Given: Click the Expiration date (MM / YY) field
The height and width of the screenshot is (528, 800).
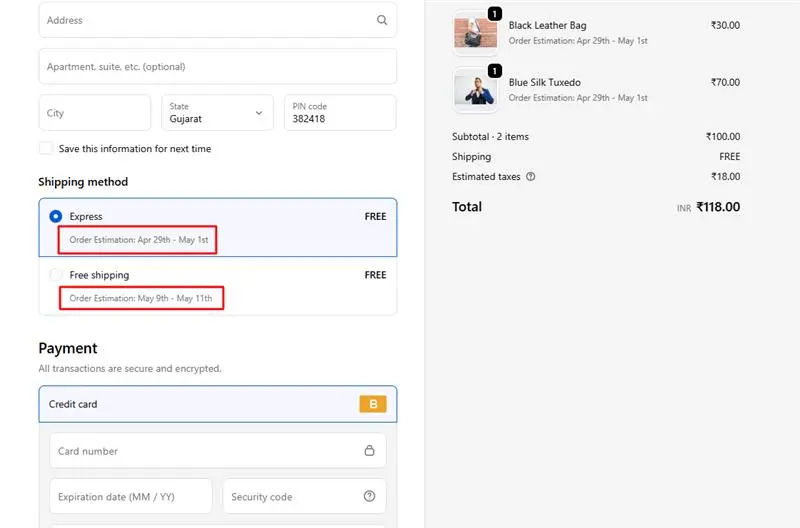Looking at the screenshot, I should [x=131, y=496].
